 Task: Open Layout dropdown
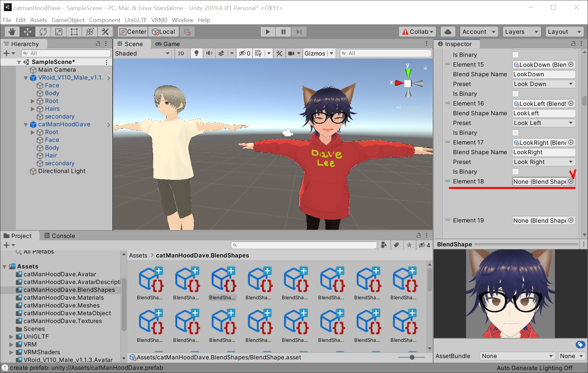564,31
